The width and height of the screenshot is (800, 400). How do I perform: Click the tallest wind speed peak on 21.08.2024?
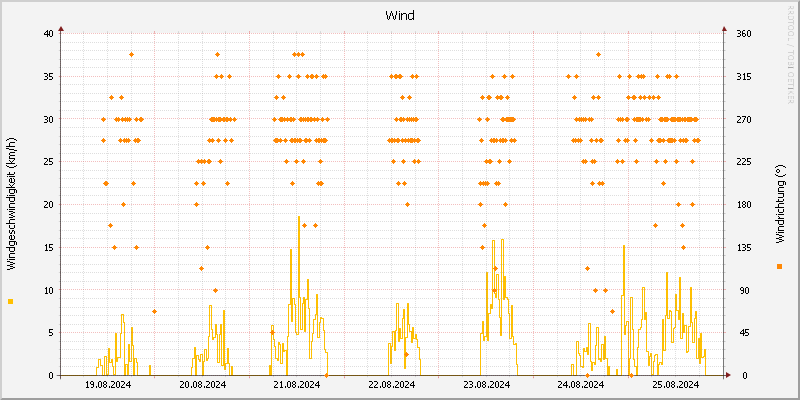pos(299,217)
